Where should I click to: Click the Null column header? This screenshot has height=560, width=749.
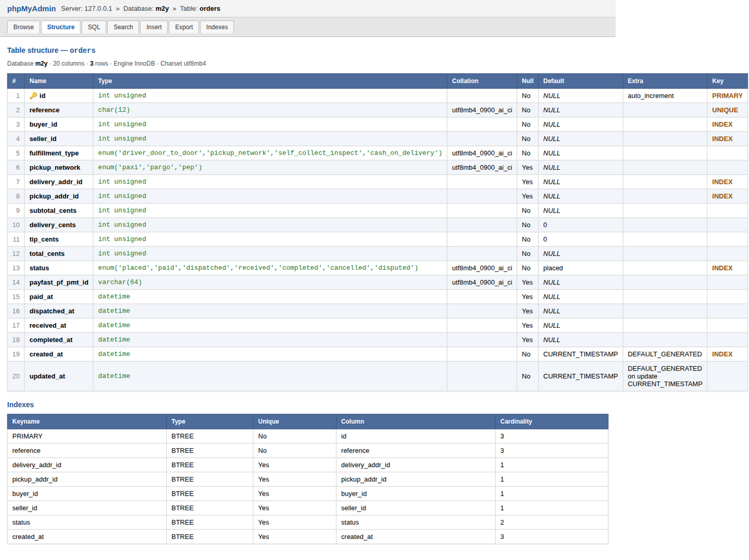tap(528, 81)
